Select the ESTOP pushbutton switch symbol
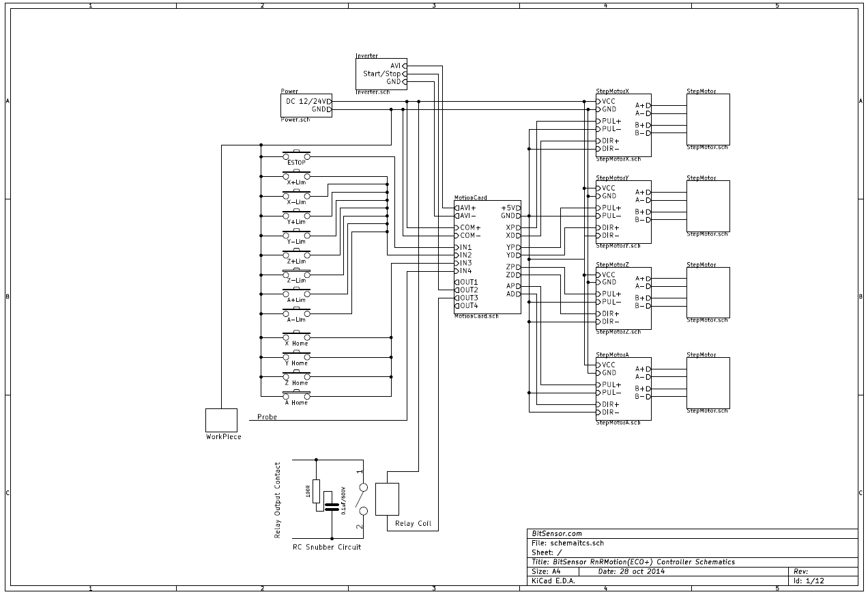The width and height of the screenshot is (868, 601). (x=296, y=156)
